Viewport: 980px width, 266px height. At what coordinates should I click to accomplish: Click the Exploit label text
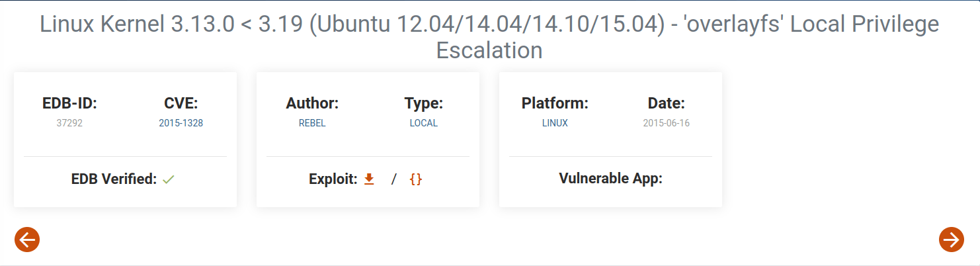point(333,179)
